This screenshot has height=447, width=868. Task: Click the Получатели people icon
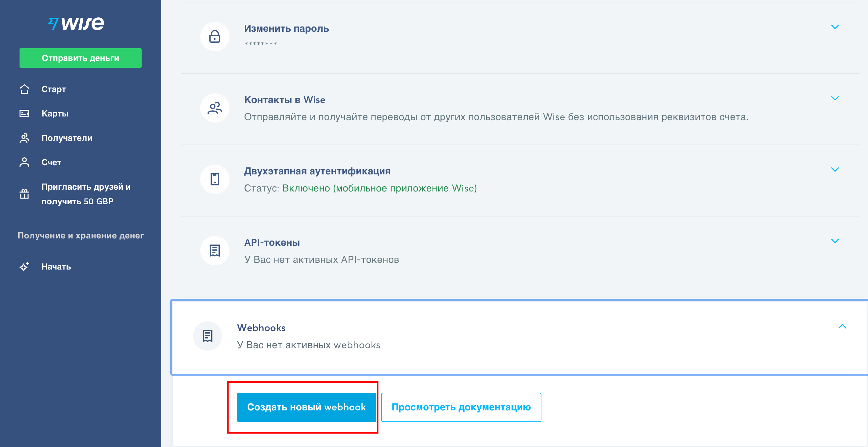[24, 138]
